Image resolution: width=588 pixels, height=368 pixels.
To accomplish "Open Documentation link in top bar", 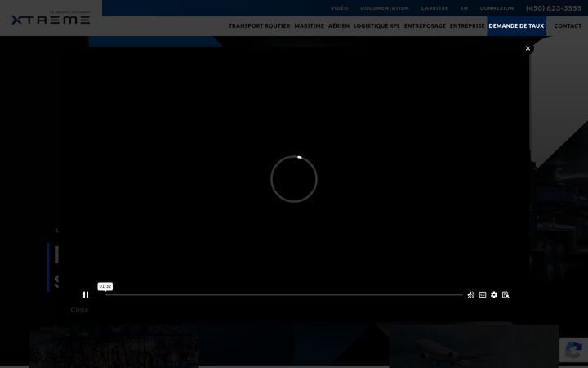I will pos(385,8).
